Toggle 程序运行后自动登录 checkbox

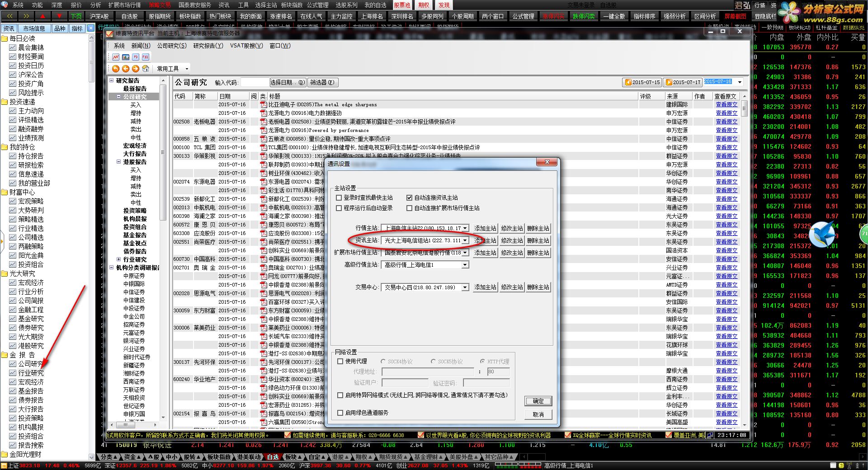[339, 208]
